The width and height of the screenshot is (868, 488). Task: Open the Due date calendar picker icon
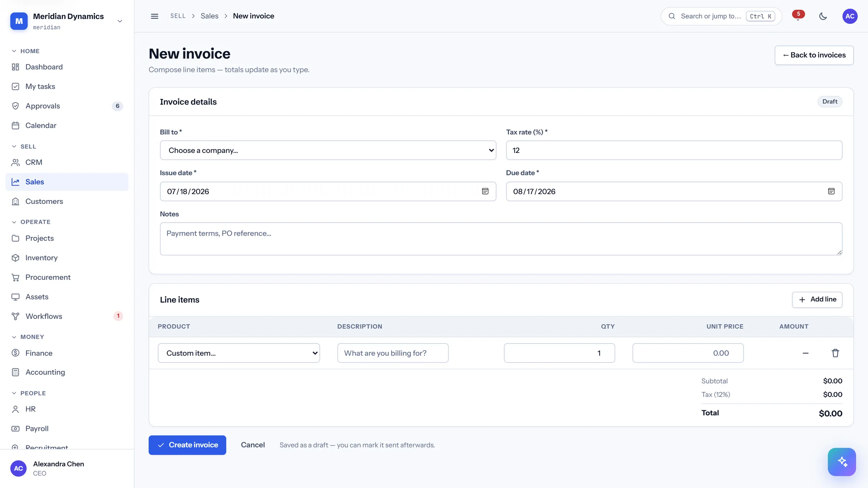[831, 191]
